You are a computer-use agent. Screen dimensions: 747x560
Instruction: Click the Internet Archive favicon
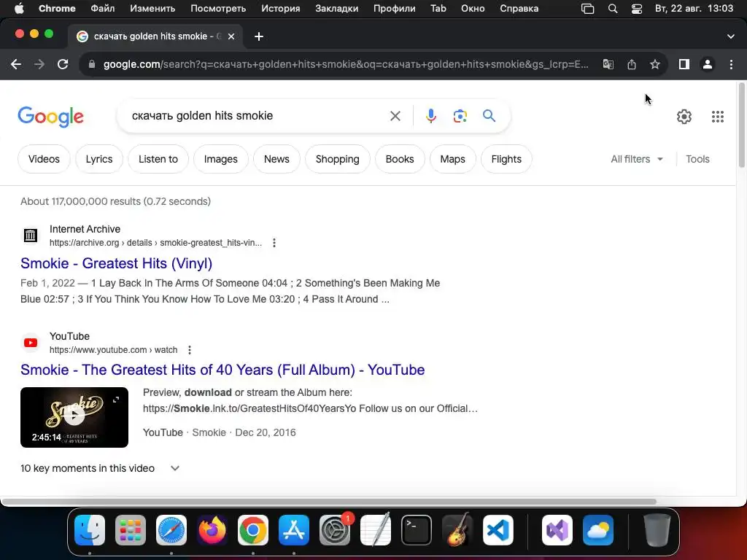(x=31, y=236)
